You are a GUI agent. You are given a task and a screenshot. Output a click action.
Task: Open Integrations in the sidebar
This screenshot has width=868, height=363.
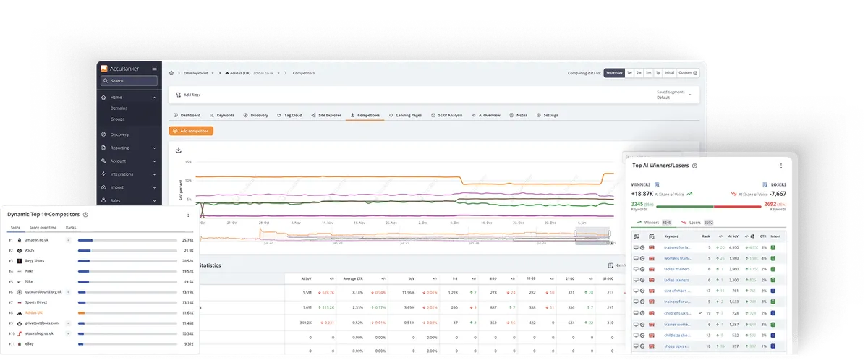pyautogui.click(x=122, y=174)
